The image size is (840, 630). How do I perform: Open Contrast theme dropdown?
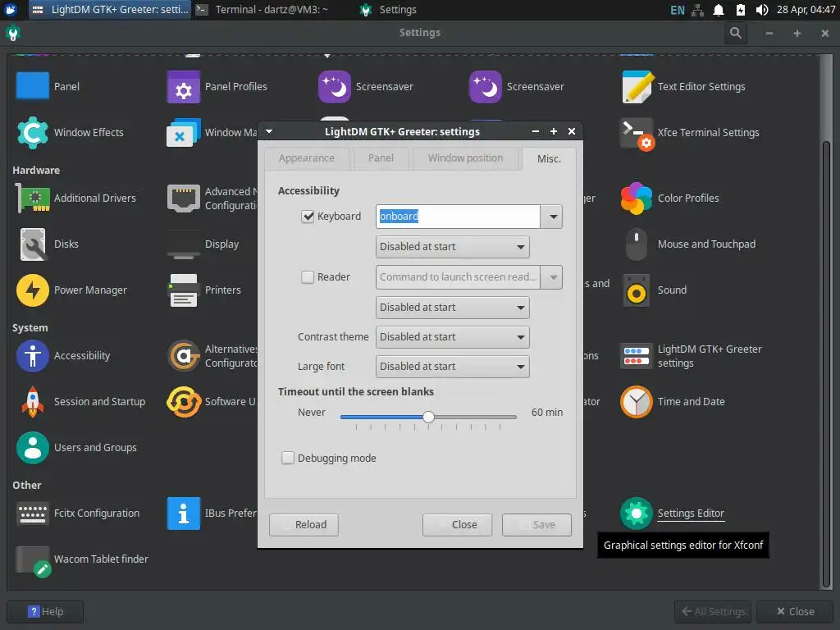452,337
